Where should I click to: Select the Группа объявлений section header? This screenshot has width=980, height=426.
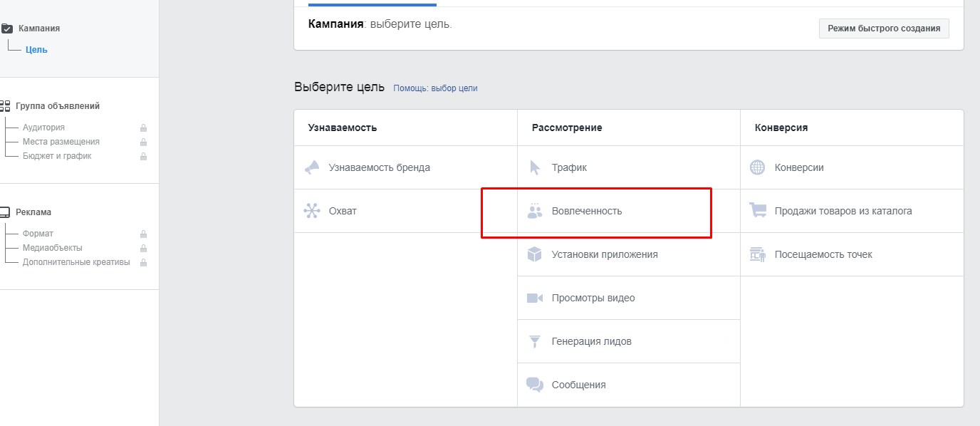[x=58, y=106]
